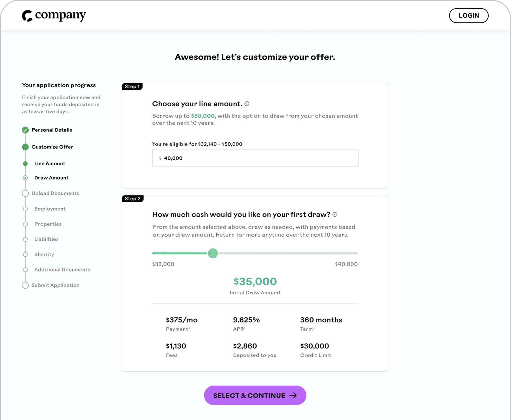Viewport: 511px width, 420px height.
Task: Click the $50,000 green amount link
Action: tap(203, 116)
